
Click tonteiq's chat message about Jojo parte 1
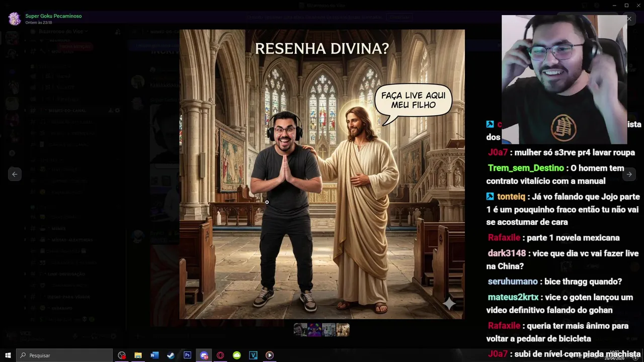coord(563,209)
